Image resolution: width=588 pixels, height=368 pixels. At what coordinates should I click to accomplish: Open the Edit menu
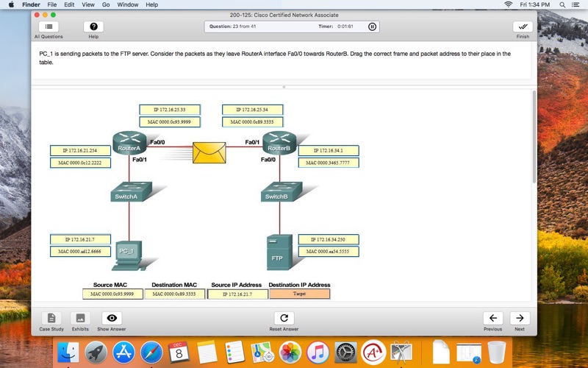click(69, 4)
